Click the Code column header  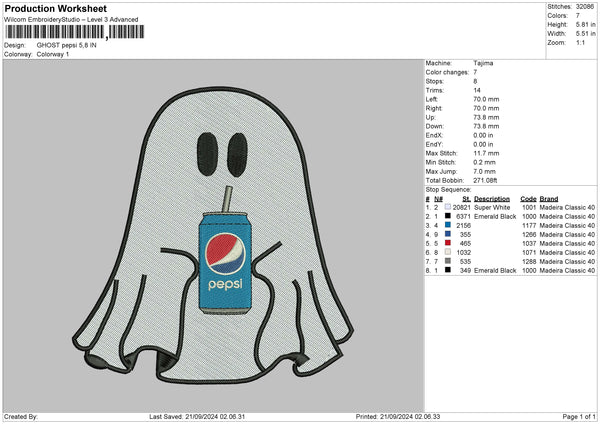click(528, 198)
